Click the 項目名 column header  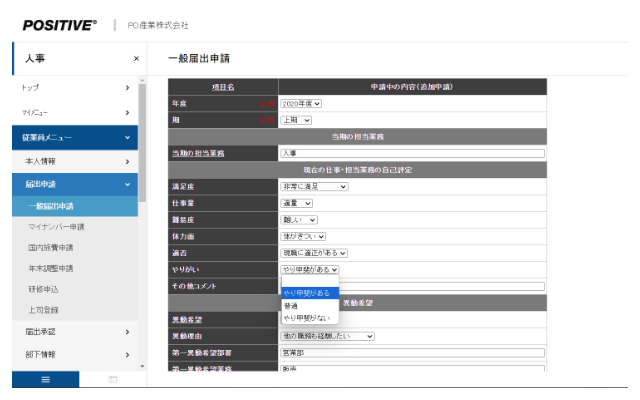coord(223,87)
